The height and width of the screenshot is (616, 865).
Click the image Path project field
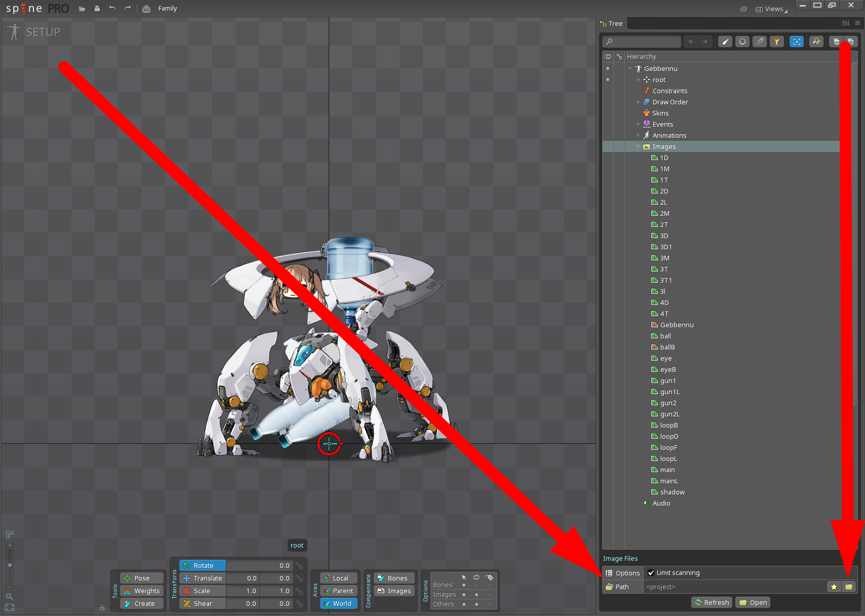[735, 587]
